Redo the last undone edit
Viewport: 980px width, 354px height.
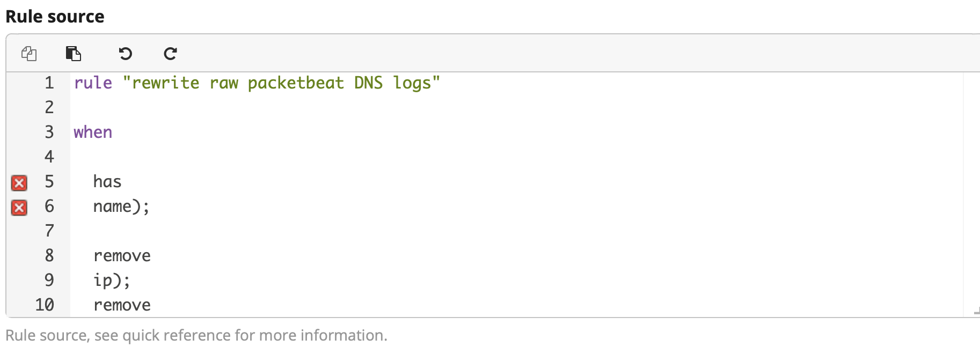170,54
